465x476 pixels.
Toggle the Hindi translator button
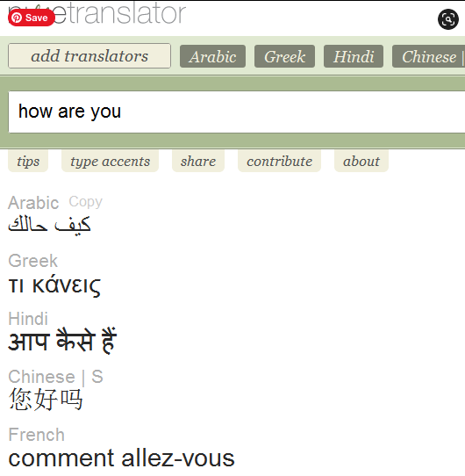pos(354,56)
